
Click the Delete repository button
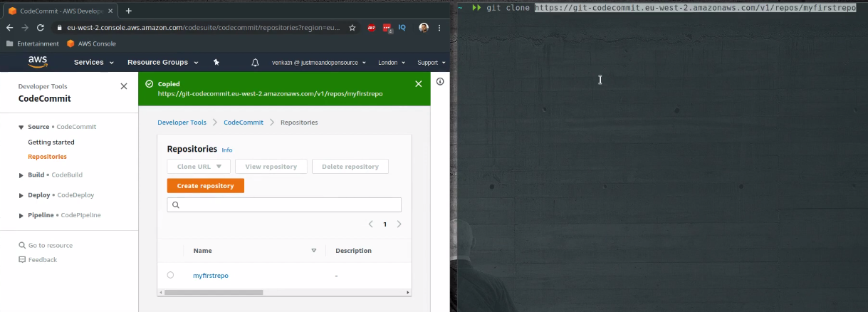pyautogui.click(x=350, y=167)
